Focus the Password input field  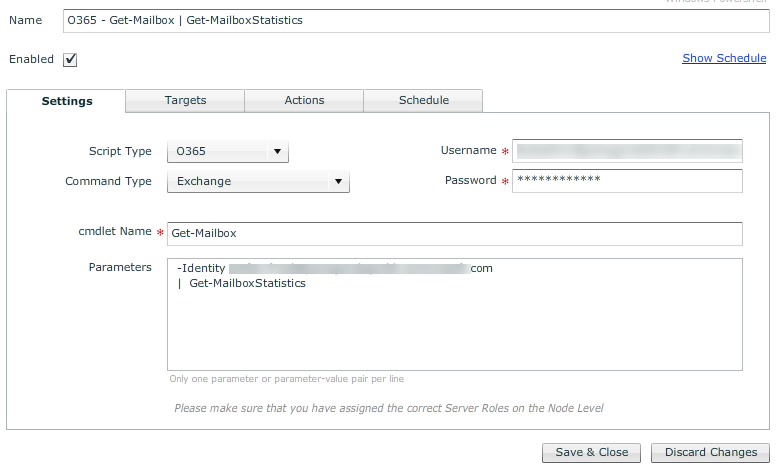(x=627, y=180)
